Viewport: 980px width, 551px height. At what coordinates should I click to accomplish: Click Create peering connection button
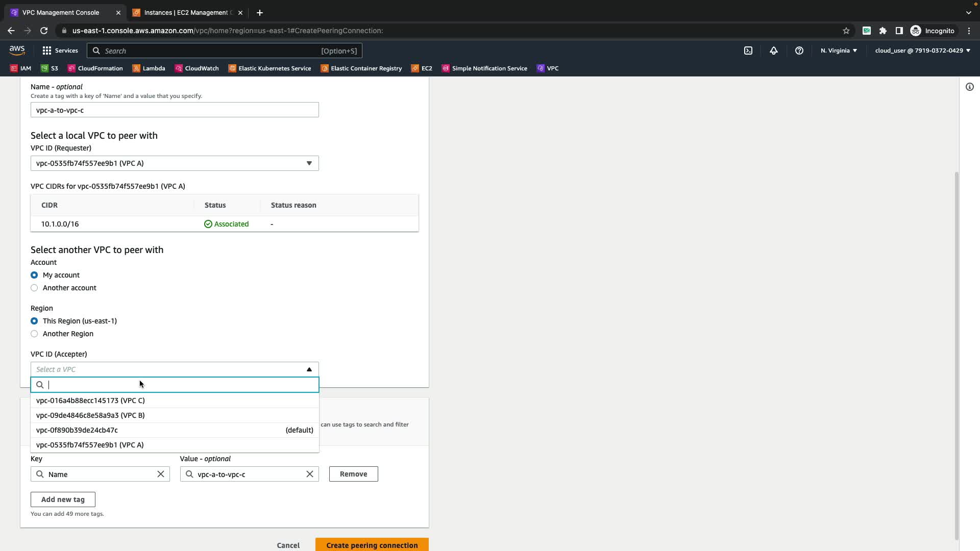point(372,544)
